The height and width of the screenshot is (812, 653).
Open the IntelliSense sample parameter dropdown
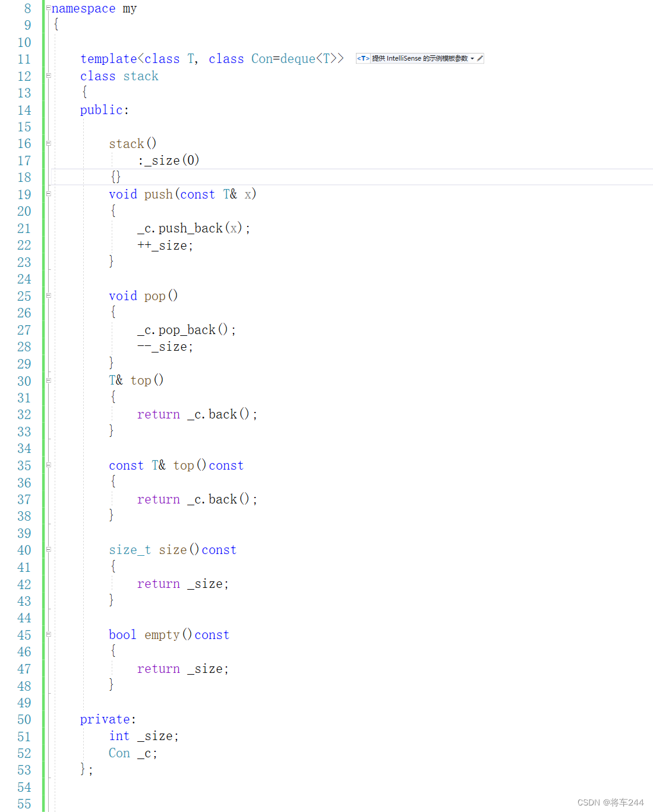(x=471, y=58)
